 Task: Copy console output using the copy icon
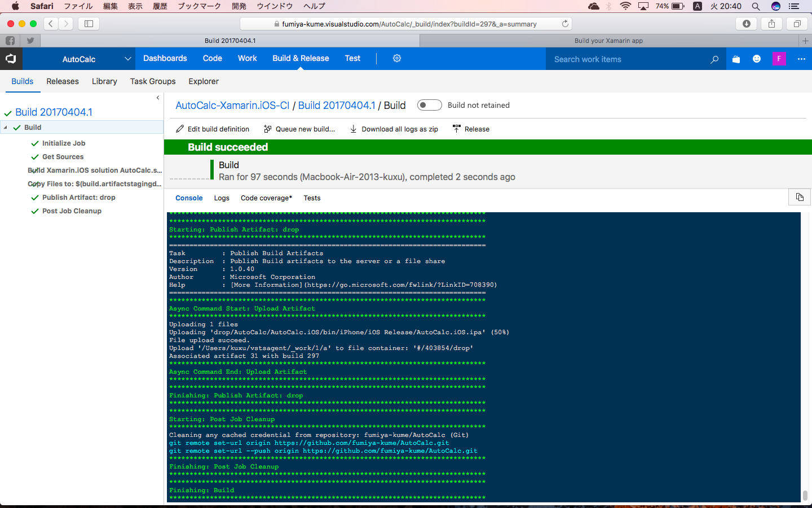(x=799, y=198)
